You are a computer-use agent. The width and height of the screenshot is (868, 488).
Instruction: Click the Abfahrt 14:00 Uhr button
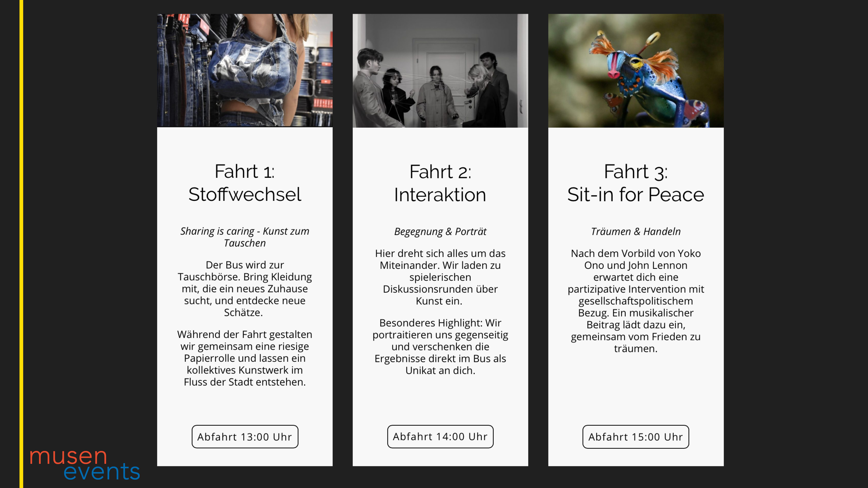[440, 436]
